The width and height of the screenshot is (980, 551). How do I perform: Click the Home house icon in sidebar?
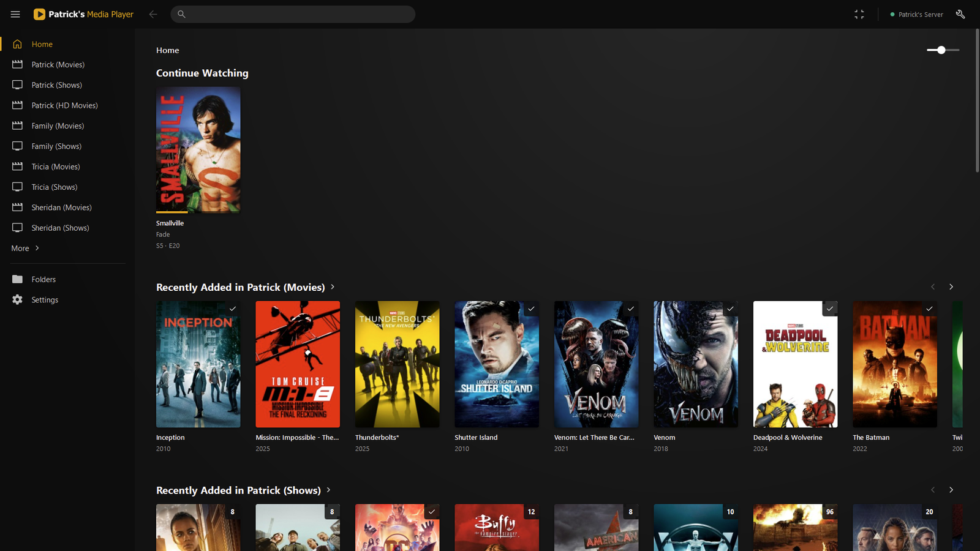pyautogui.click(x=17, y=44)
